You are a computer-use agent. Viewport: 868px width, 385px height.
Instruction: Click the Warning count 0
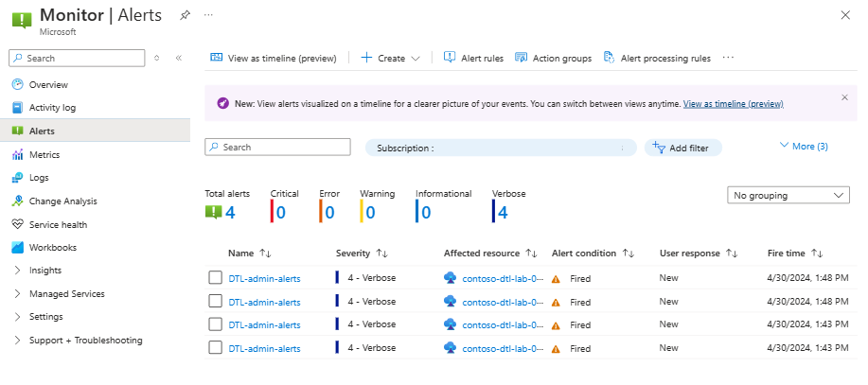[370, 213]
